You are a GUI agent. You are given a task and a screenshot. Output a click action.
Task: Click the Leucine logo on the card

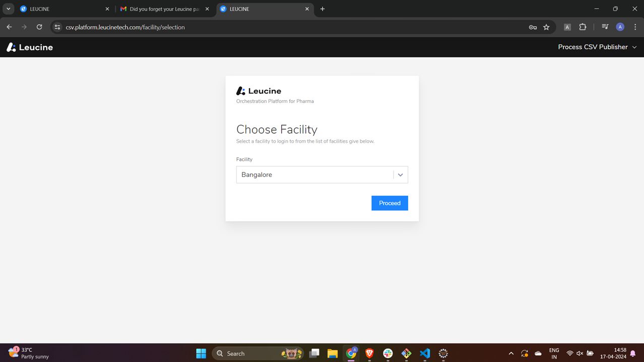(x=259, y=91)
